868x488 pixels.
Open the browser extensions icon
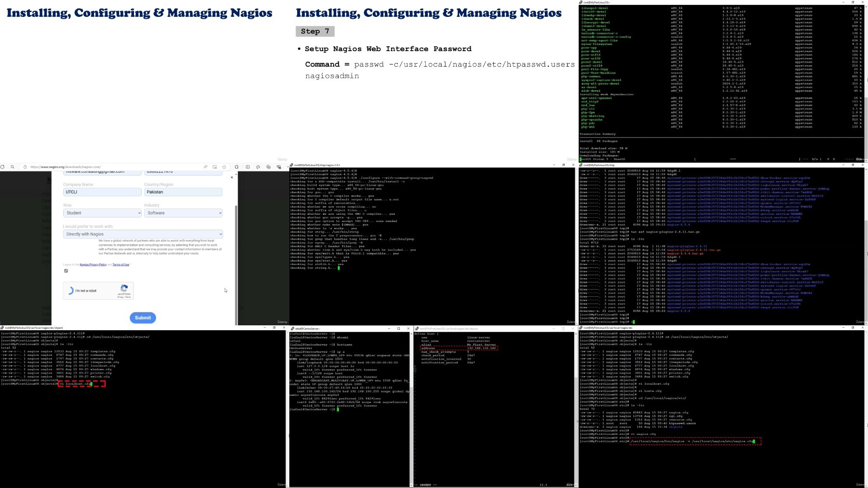[x=236, y=167]
